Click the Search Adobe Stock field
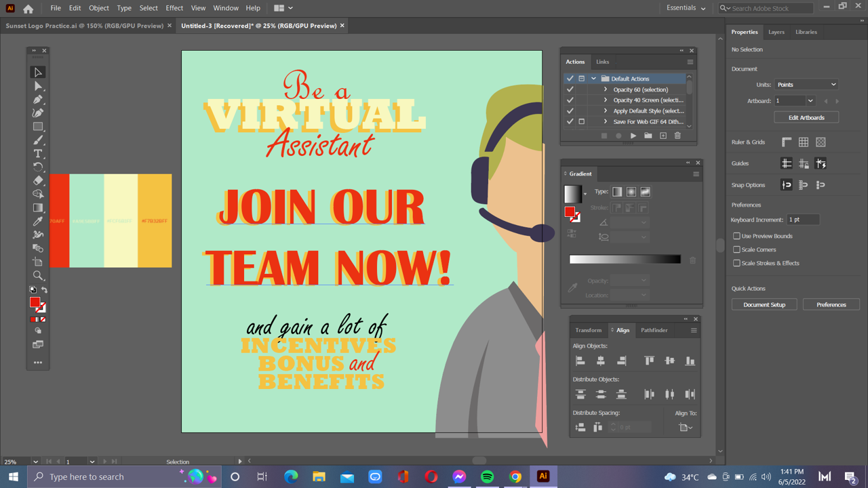The width and height of the screenshot is (868, 488). tap(766, 8)
